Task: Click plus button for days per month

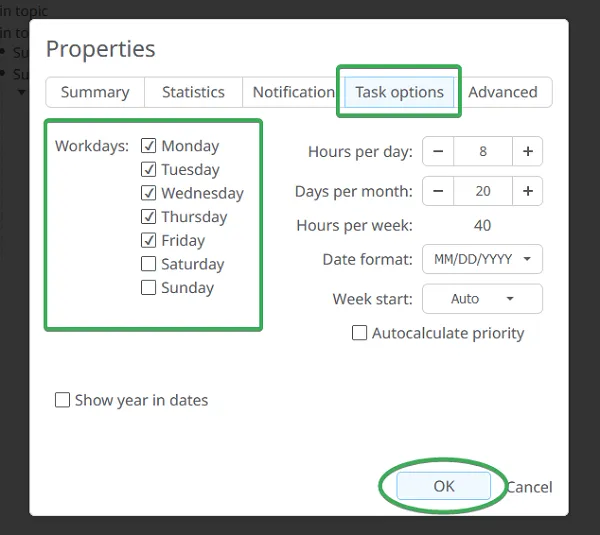Action: click(527, 191)
